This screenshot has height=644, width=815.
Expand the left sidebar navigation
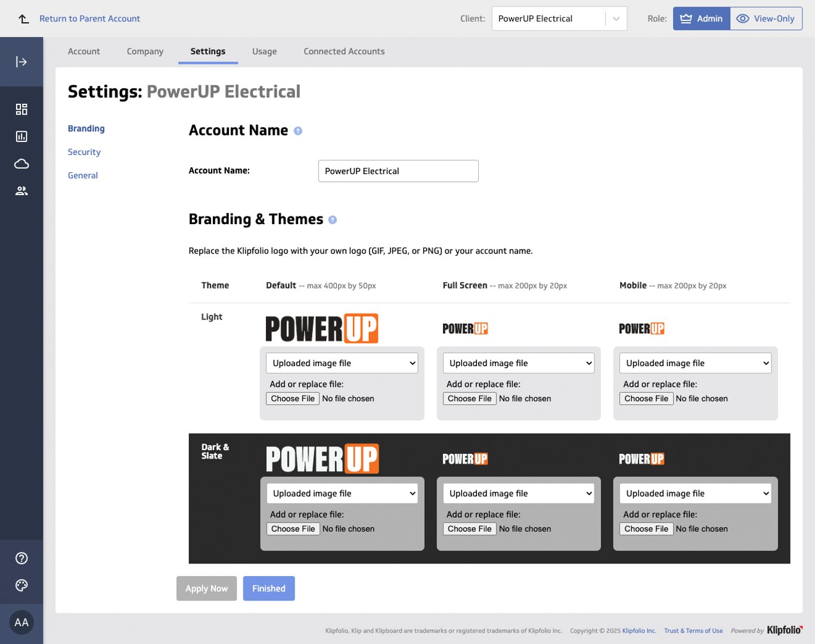(x=21, y=62)
